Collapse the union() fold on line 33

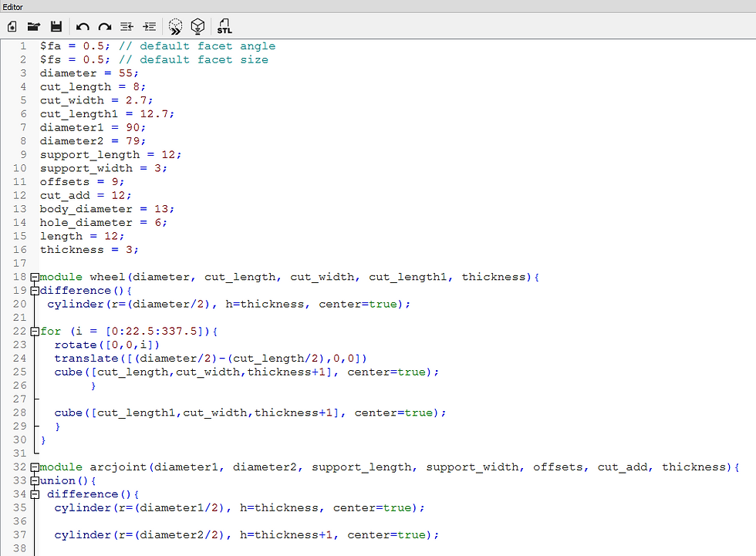tap(35, 481)
